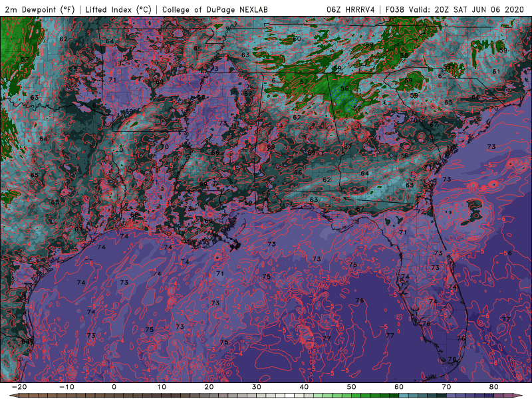The width and height of the screenshot is (532, 399).
Task: Click the "College of DuPage NEXLAB" header text
Action: 215,9
